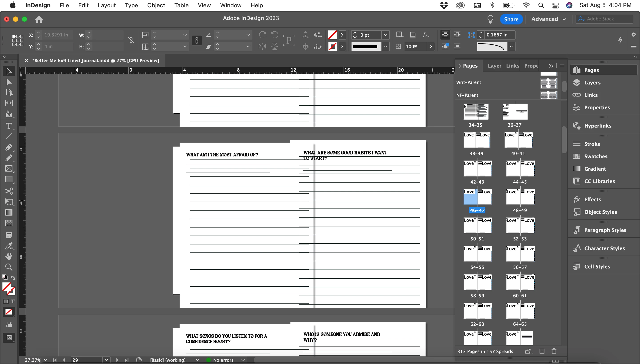
Task: Open the Layout menu
Action: 106,5
